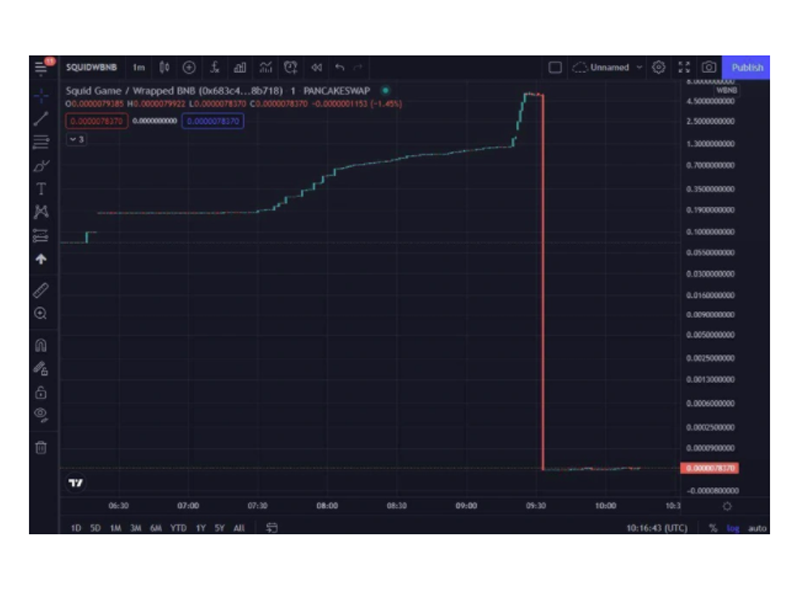
Task: Click the Publish button
Action: 746,67
